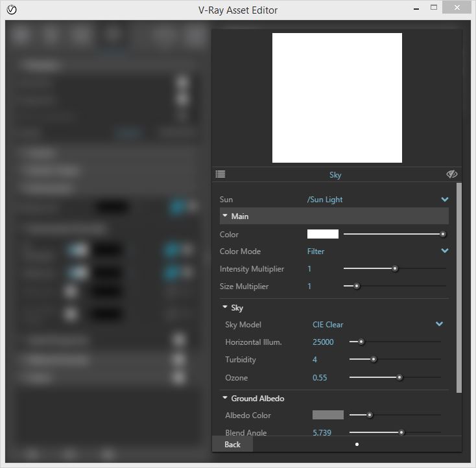Click the Size Multiplier value field
This screenshot has height=468, width=476.
click(x=309, y=287)
